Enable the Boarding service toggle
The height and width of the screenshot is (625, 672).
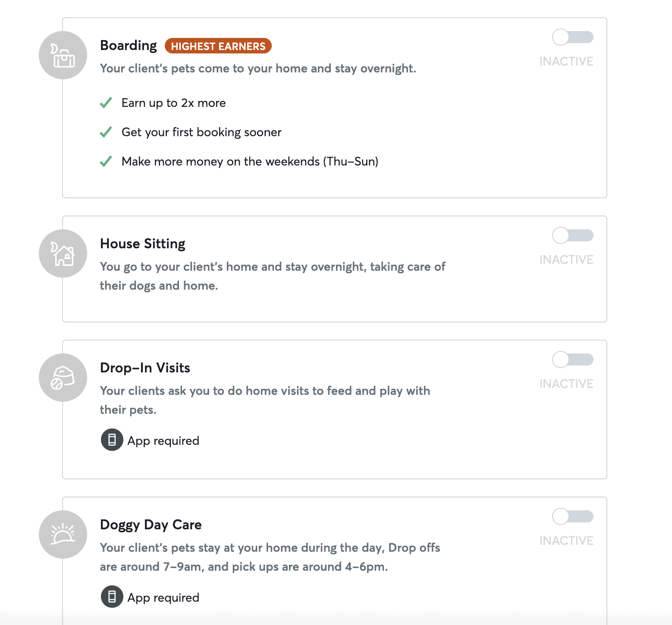[572, 37]
